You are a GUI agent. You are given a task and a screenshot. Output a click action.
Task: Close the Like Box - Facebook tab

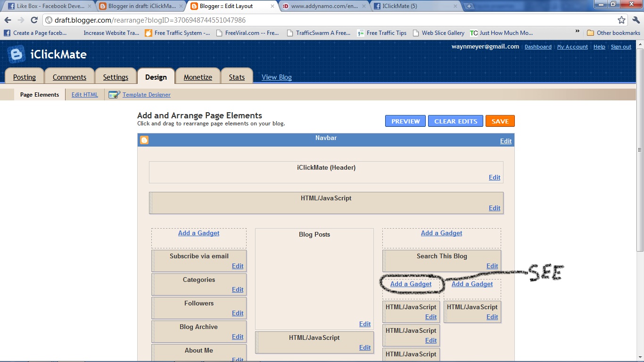[x=90, y=6]
